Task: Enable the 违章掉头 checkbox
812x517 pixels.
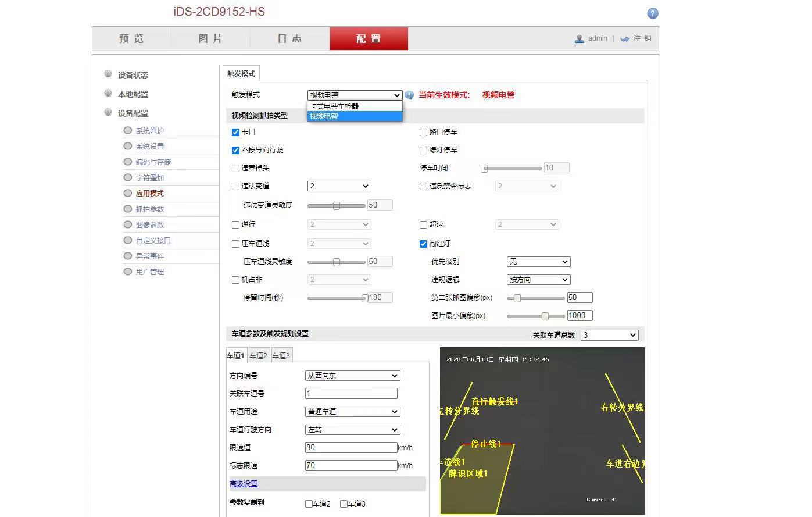Action: 235,168
